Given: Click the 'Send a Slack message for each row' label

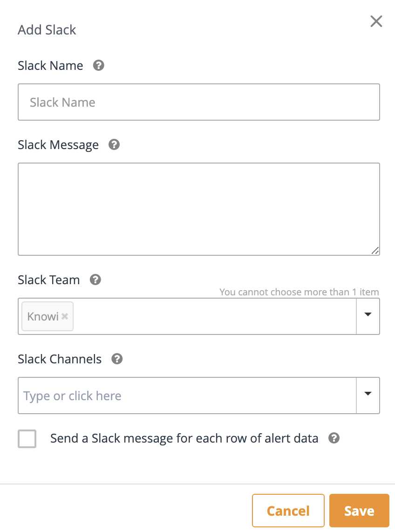Looking at the screenshot, I should click(184, 438).
